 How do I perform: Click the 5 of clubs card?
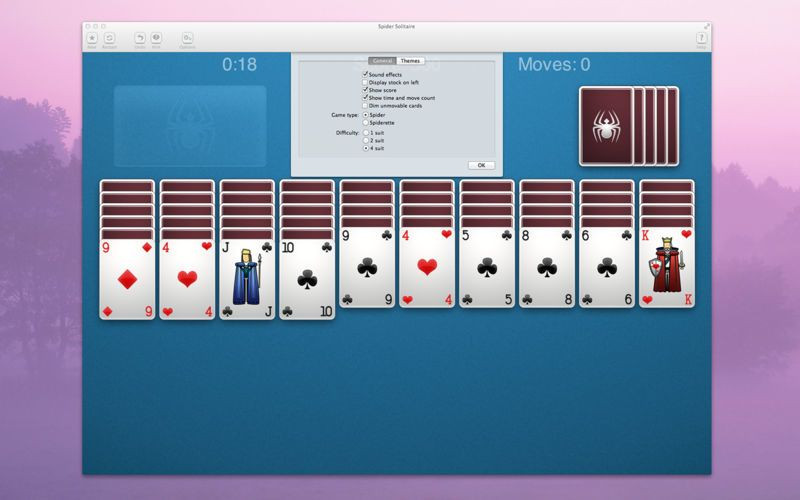tap(487, 267)
